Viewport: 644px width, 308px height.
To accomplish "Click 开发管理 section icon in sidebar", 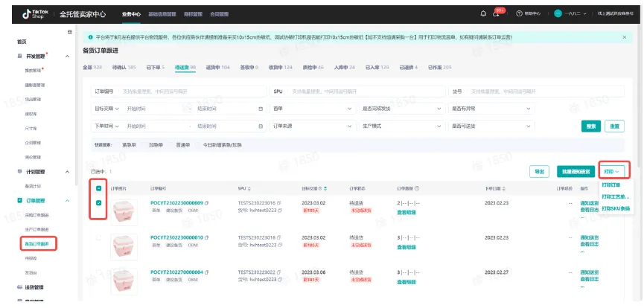I will (x=19, y=57).
